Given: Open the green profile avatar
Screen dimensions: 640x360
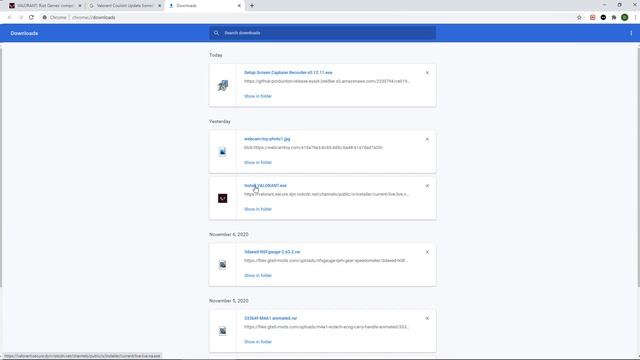Looking at the screenshot, I should tap(624, 18).
